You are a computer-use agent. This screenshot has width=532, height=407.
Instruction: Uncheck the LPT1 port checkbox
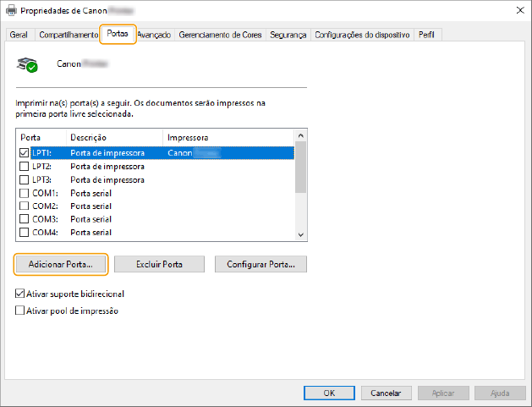point(24,153)
